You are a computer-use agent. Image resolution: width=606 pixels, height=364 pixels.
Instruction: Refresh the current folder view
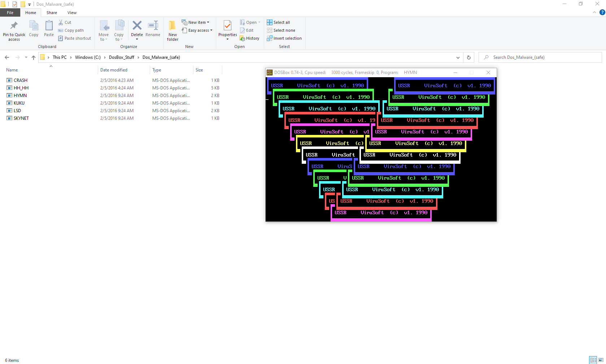click(x=469, y=57)
